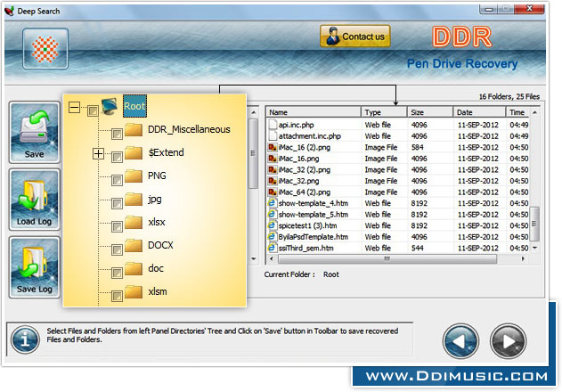562x392 pixels.
Task: Click the api.inc.php file icon
Action: coord(273,125)
